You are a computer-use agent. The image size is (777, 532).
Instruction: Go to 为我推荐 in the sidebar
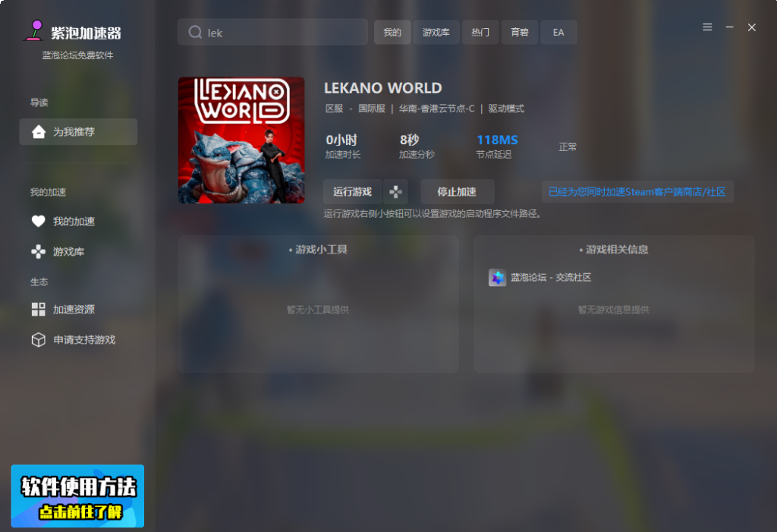pos(78,132)
